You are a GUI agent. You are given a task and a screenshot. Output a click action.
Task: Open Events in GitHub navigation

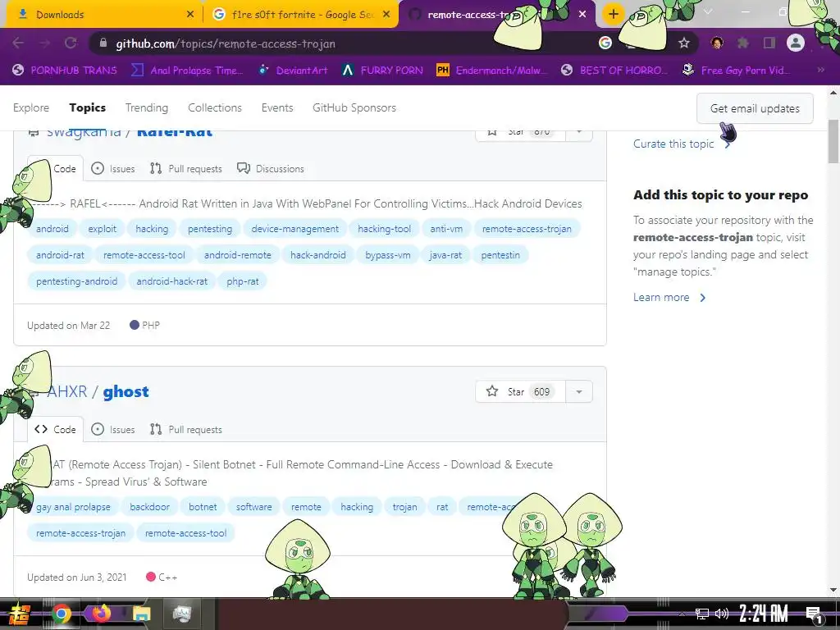coord(277,107)
